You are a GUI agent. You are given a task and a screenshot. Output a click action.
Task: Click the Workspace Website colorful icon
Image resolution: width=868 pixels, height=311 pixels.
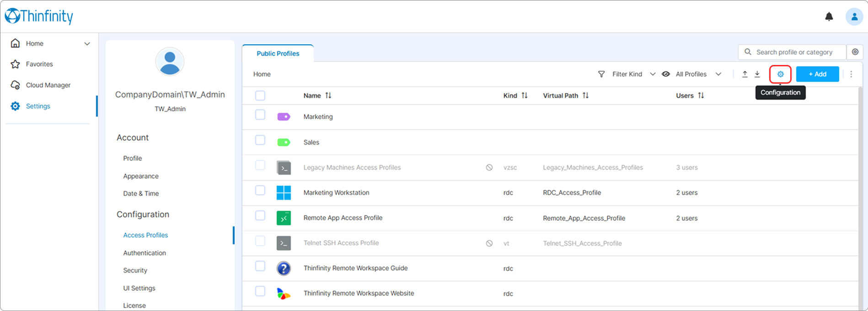284,294
